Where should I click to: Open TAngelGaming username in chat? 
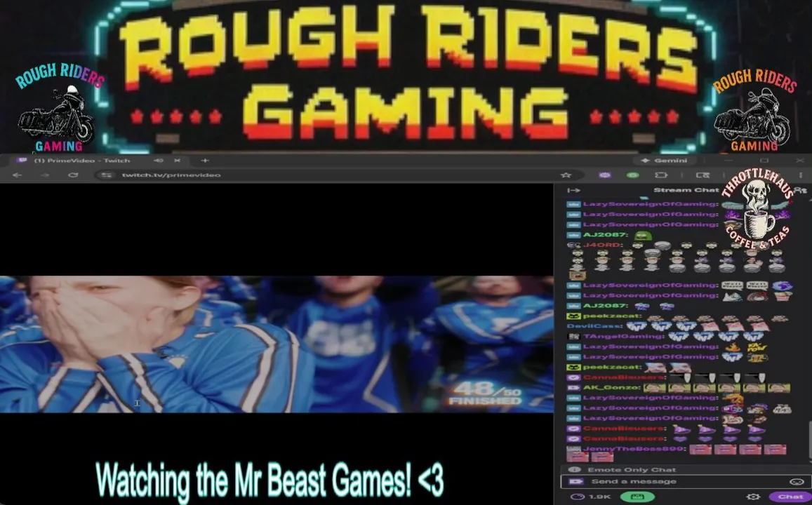pyautogui.click(x=623, y=337)
